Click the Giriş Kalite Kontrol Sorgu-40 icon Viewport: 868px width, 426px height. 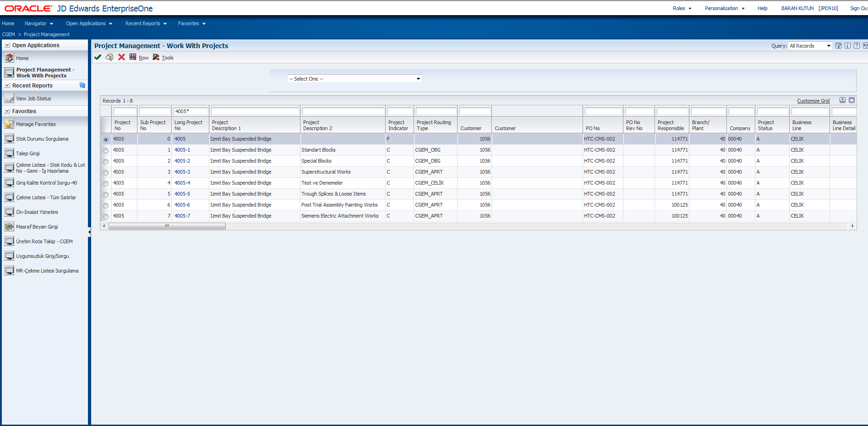point(9,182)
